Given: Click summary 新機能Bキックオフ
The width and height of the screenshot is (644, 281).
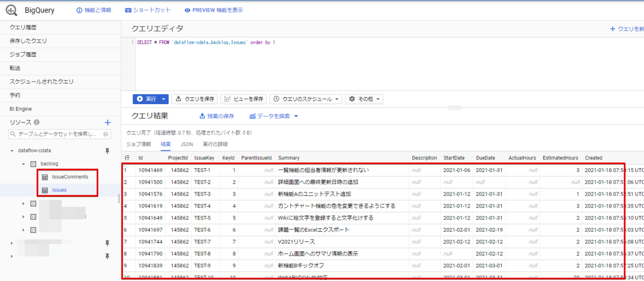Looking at the screenshot, I should (301, 265).
